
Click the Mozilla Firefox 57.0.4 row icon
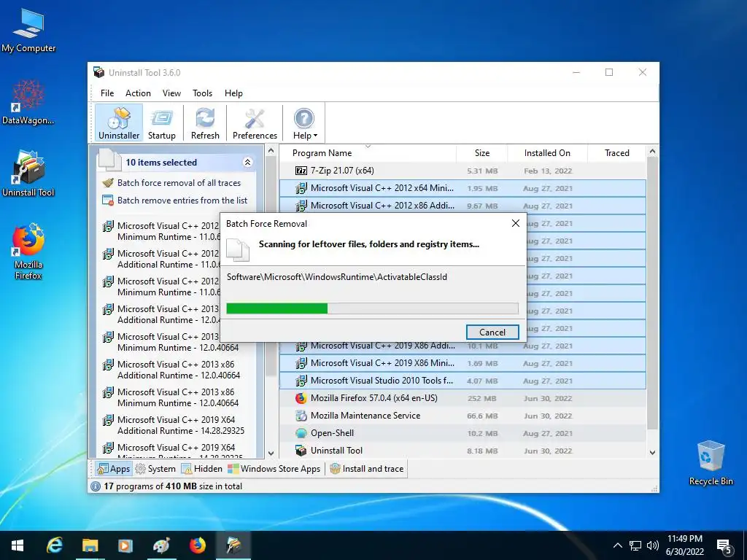(301, 398)
